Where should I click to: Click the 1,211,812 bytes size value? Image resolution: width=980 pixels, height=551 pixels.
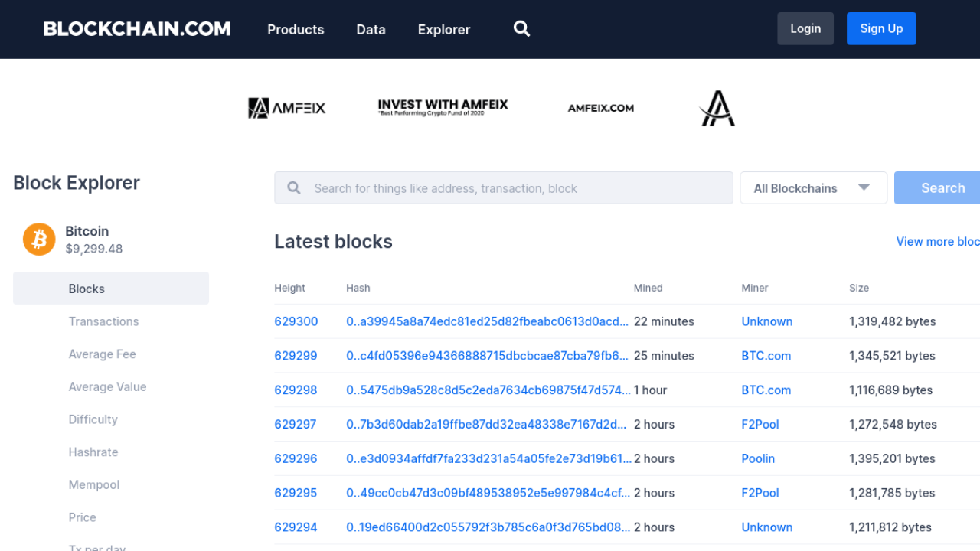(890, 527)
